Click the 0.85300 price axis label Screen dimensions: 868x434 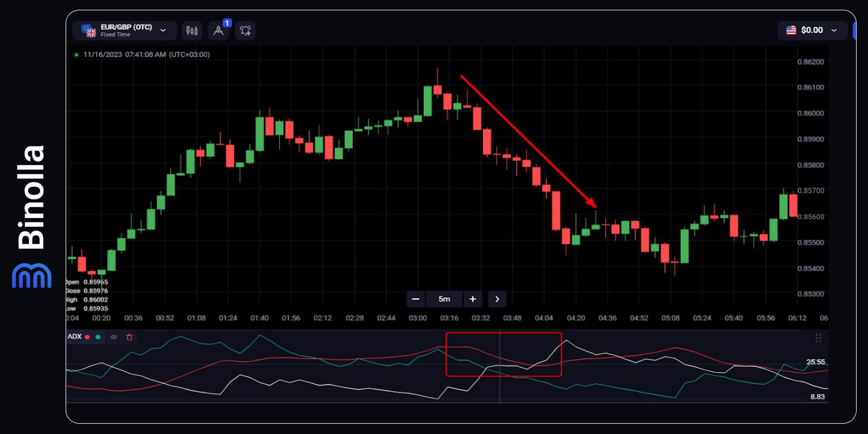tap(810, 294)
